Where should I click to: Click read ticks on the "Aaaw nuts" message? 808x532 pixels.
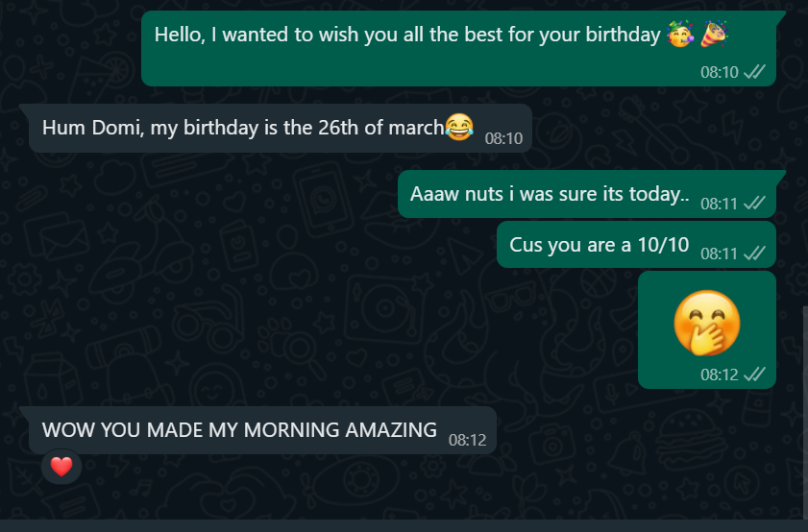tap(755, 203)
